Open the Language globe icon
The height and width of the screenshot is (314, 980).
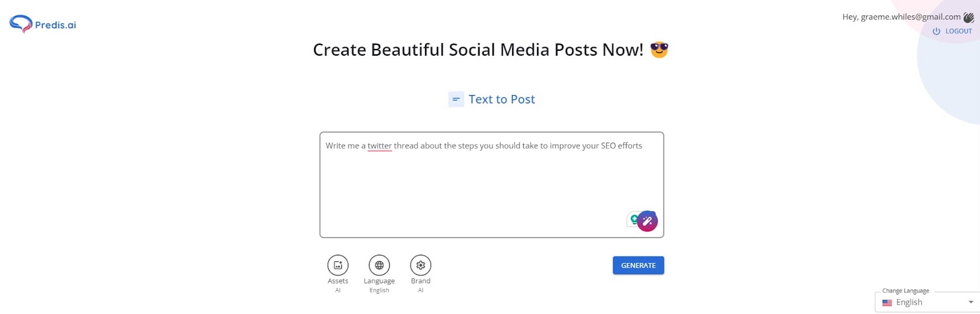click(379, 265)
